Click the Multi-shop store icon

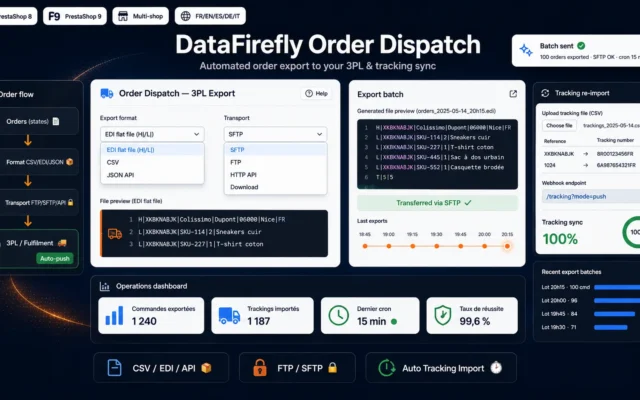tap(122, 16)
